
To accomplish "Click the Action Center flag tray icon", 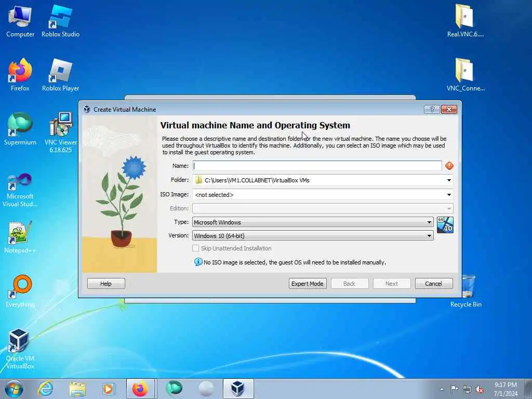I will pos(454,389).
